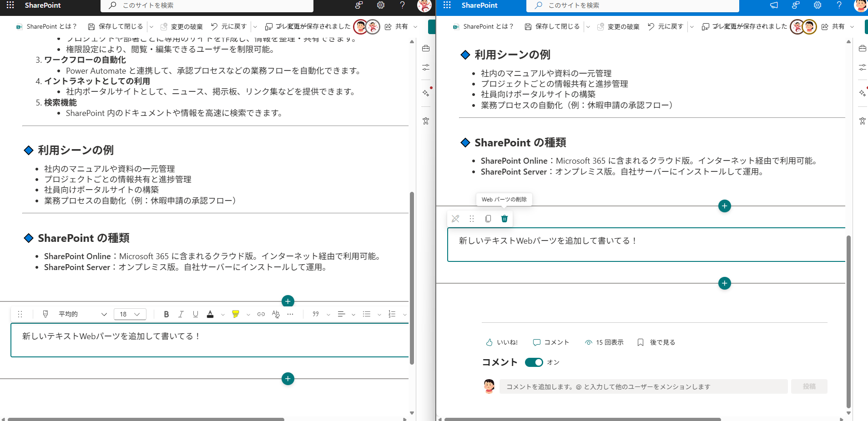868x421 pixels.
Task: Open the font size dropdown showing 18
Action: click(130, 314)
